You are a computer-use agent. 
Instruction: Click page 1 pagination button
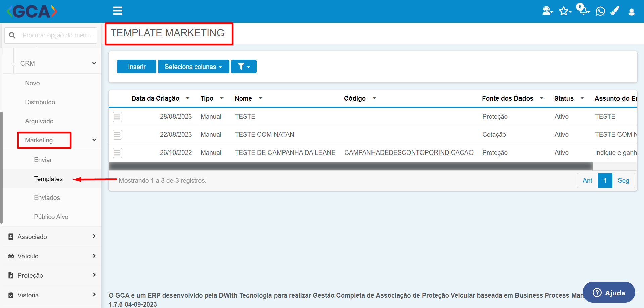(x=605, y=180)
